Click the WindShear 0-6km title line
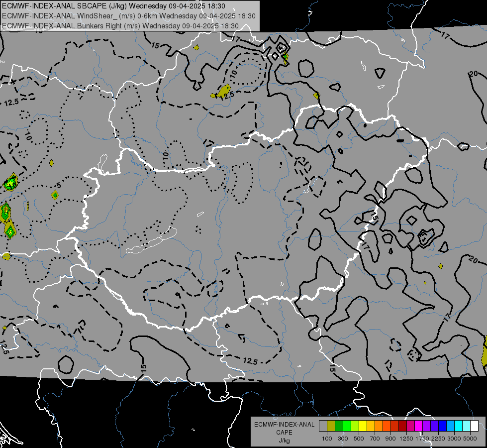The width and height of the screenshot is (487, 448). [128, 16]
